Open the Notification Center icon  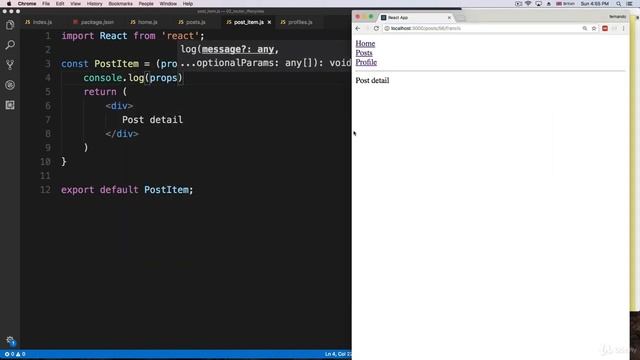[x=630, y=4]
